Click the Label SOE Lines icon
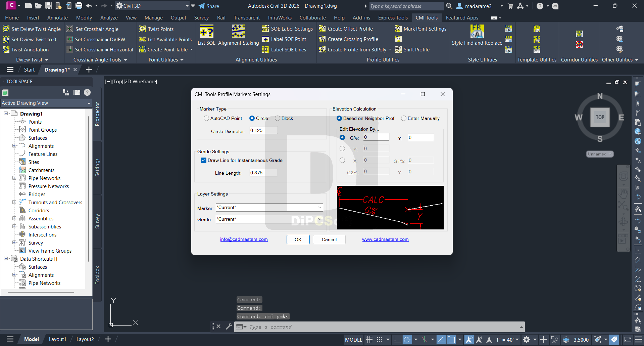 (x=265, y=50)
